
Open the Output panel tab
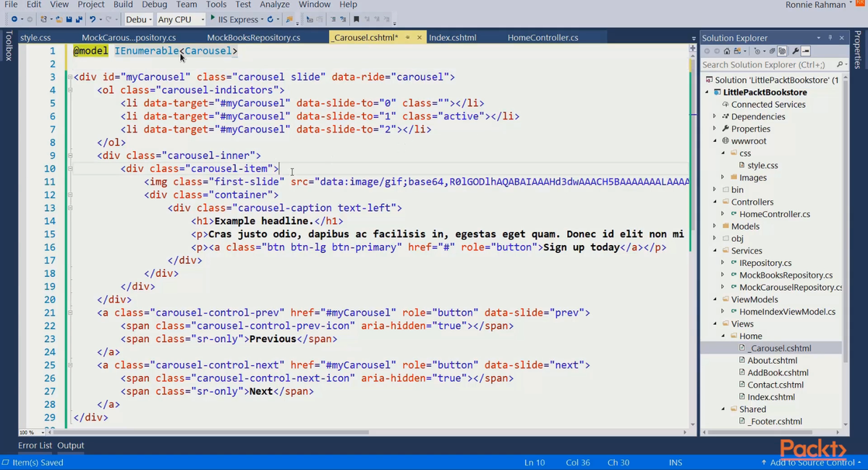tap(71, 445)
